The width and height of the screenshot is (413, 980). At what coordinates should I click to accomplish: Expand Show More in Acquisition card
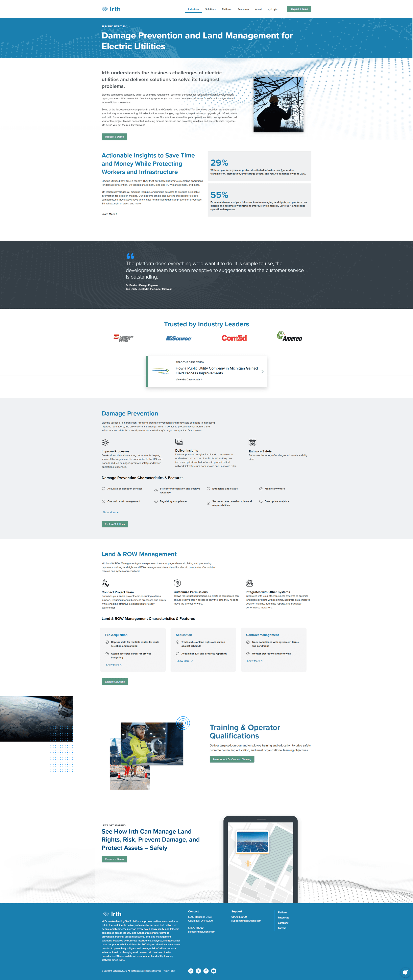185,661
